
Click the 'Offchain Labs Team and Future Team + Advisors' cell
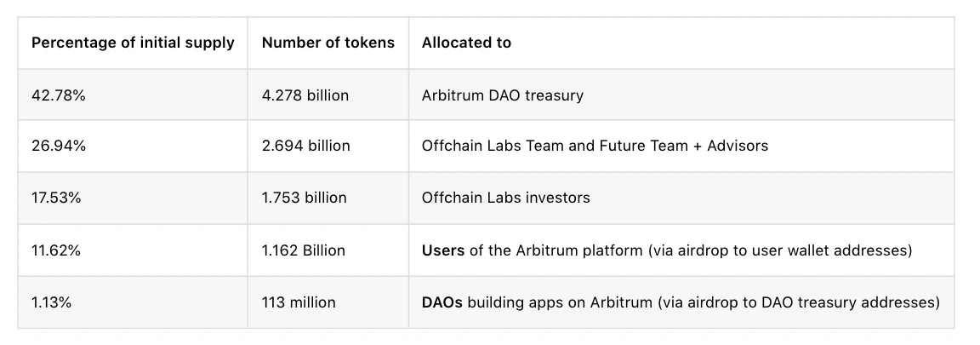point(681,146)
